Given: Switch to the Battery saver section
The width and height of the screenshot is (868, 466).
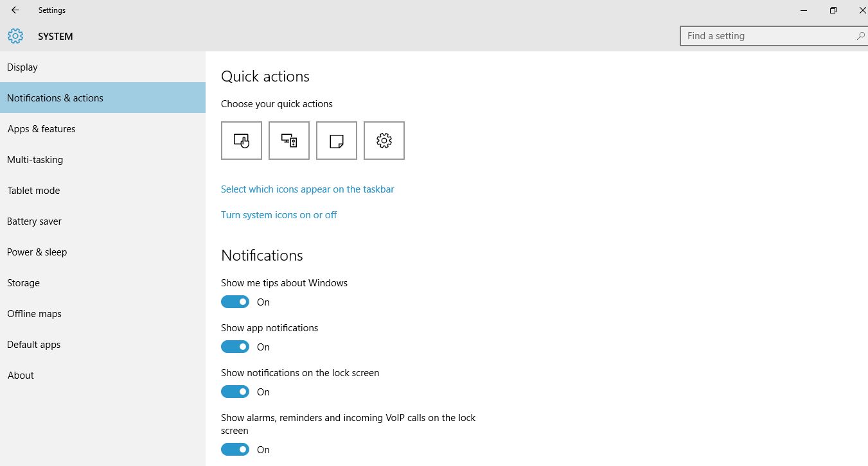Looking at the screenshot, I should click(x=34, y=221).
